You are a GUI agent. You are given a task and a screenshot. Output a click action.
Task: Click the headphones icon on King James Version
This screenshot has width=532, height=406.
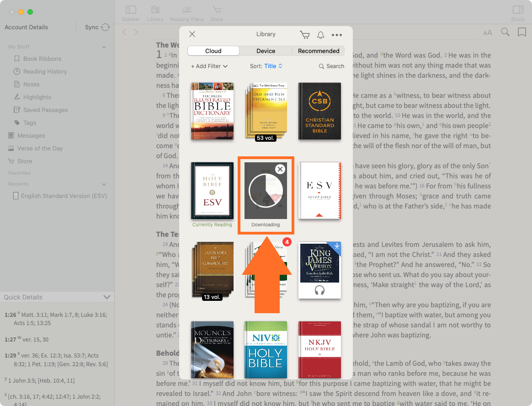[x=319, y=290]
